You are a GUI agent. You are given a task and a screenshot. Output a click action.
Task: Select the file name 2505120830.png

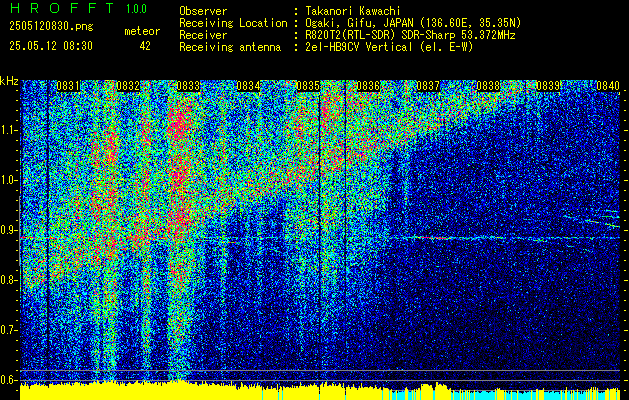coord(51,27)
